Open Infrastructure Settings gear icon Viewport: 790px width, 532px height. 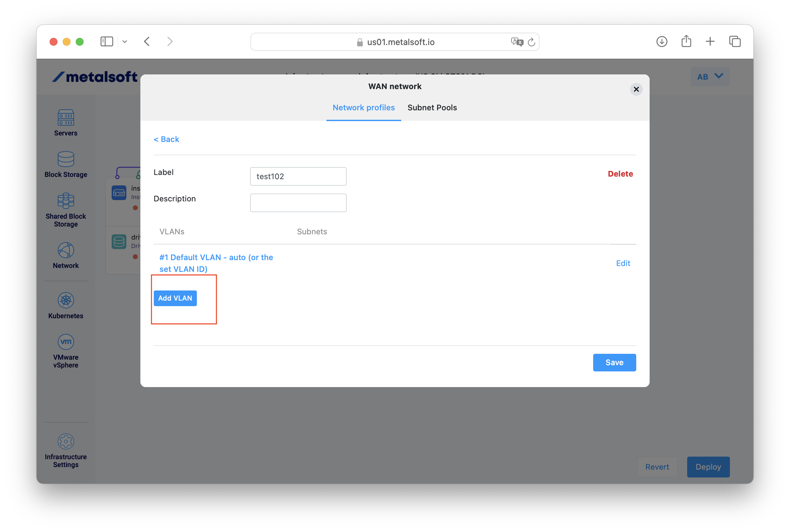point(66,441)
